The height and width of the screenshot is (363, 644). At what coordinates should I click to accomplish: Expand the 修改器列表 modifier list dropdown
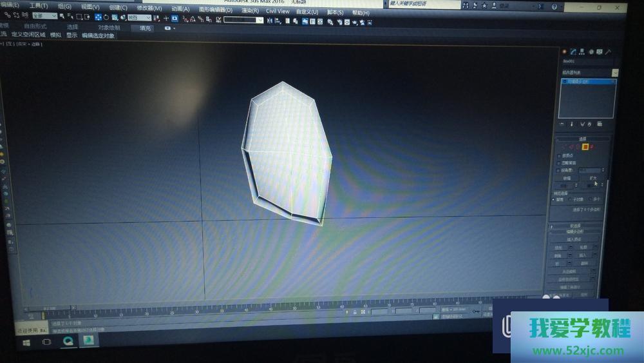(x=614, y=73)
